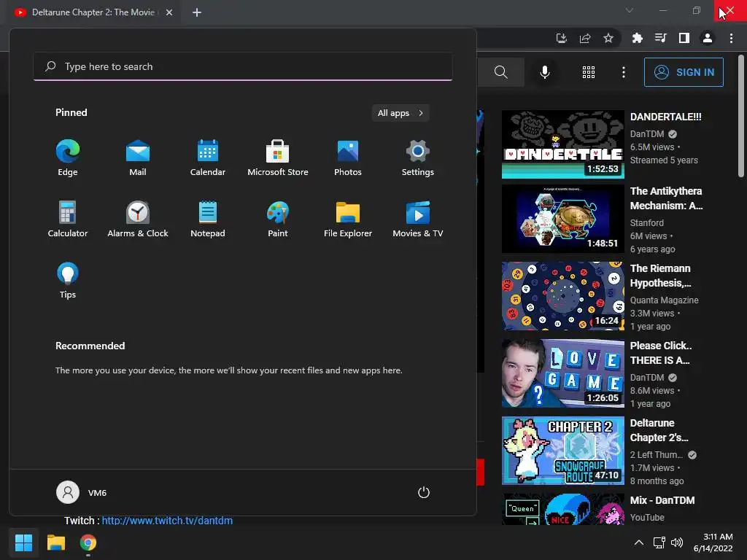The width and height of the screenshot is (747, 560).
Task: Open Chrome profile avatar menu
Action: [x=708, y=38]
